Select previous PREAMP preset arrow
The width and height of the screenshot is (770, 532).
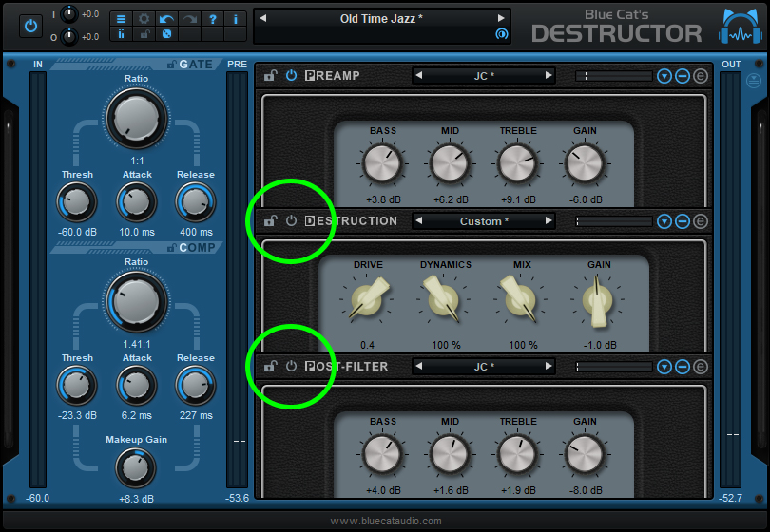[419, 76]
